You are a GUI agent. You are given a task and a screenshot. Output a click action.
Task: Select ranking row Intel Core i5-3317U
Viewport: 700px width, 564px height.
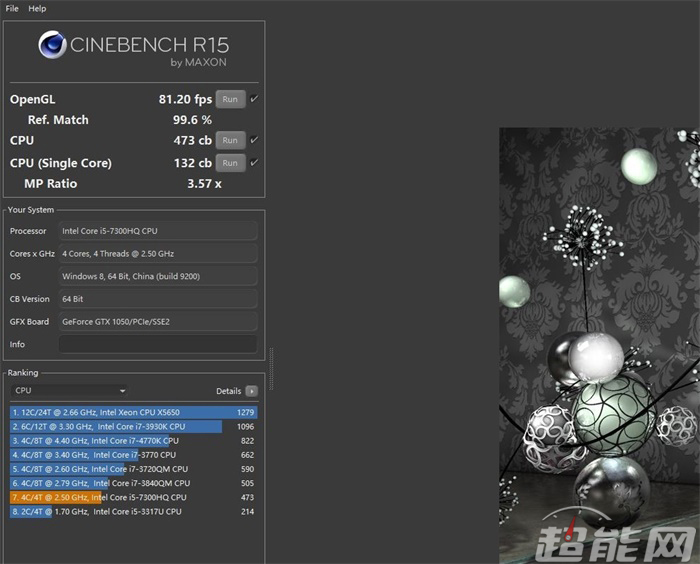coord(133,512)
